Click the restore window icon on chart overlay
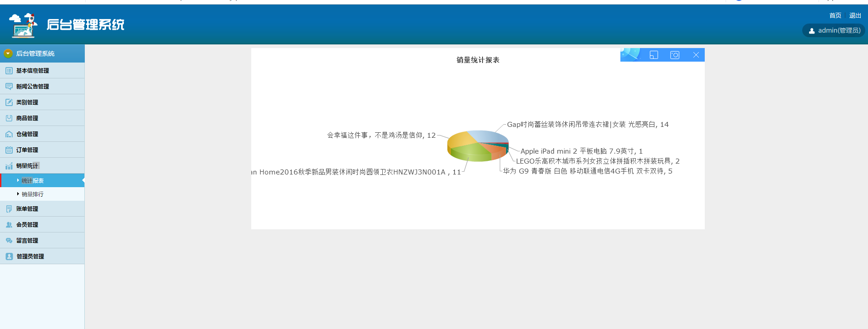 click(x=653, y=55)
